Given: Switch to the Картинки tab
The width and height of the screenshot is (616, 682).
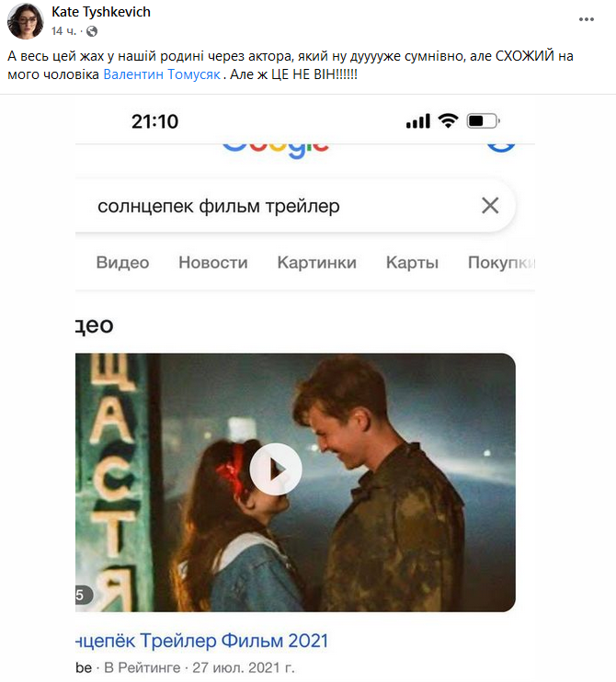Looking at the screenshot, I should coord(316,262).
